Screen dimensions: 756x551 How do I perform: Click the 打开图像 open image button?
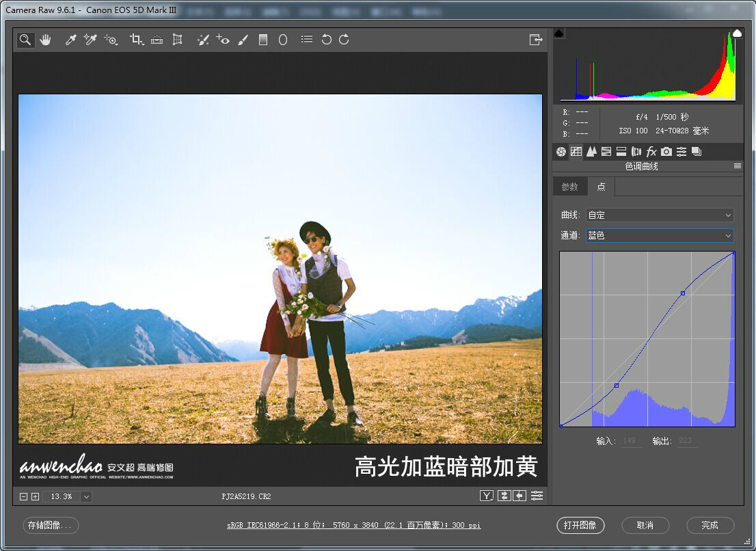point(580,525)
